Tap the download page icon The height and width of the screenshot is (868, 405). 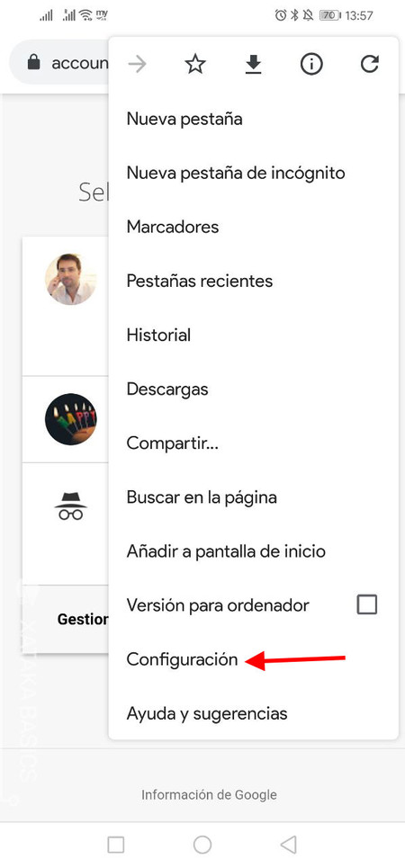click(253, 65)
